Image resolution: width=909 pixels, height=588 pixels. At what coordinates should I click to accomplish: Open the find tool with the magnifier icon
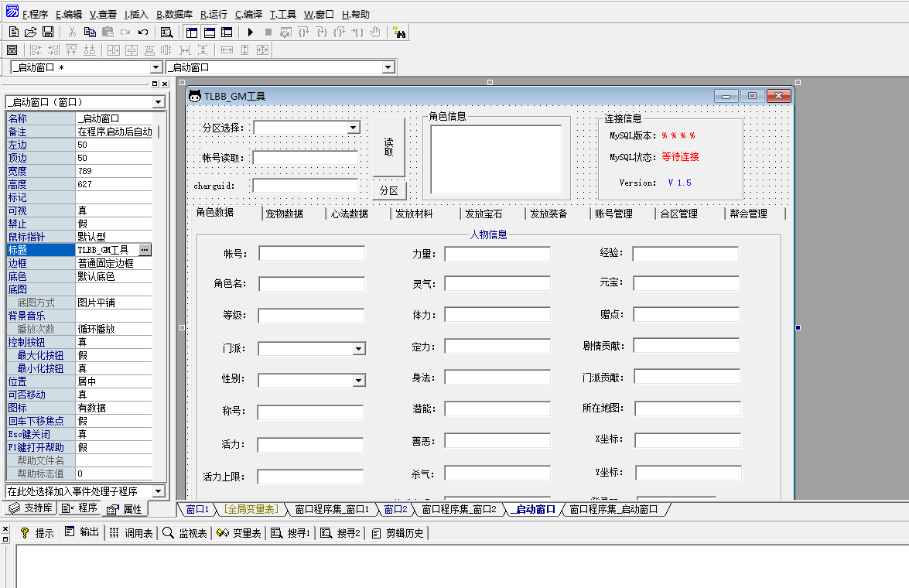[x=166, y=32]
